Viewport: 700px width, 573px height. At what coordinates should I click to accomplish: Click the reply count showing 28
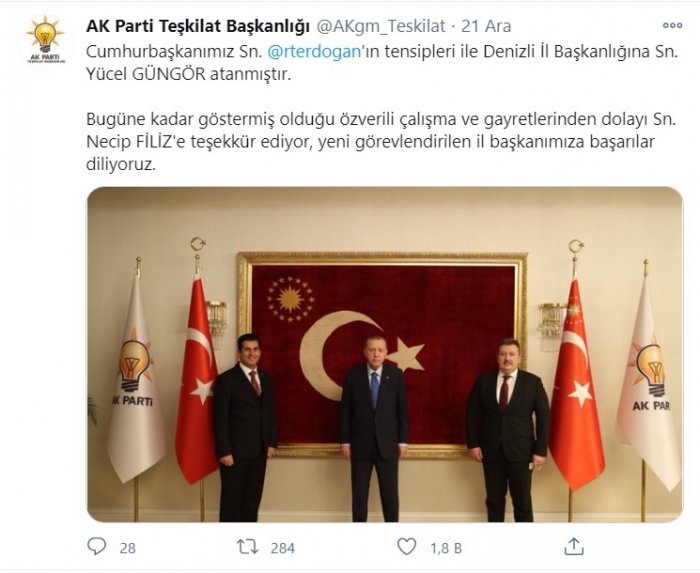[127, 548]
